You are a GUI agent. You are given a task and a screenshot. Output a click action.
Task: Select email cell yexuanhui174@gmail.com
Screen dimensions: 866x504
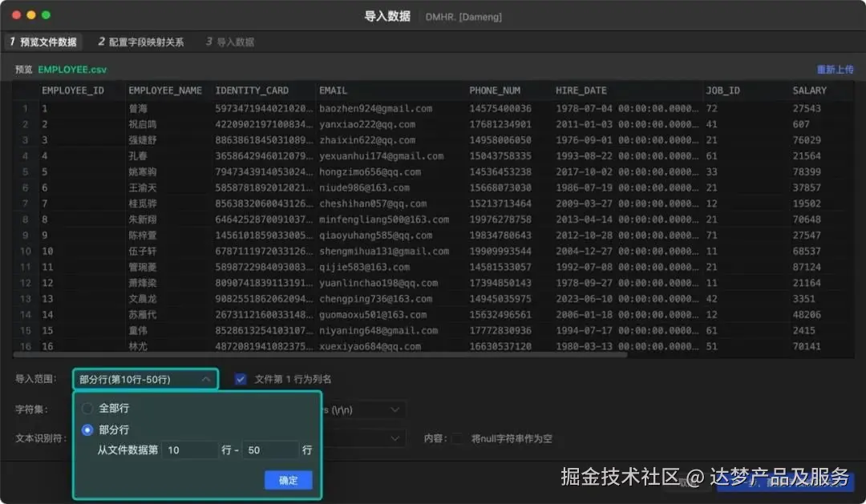click(x=381, y=156)
